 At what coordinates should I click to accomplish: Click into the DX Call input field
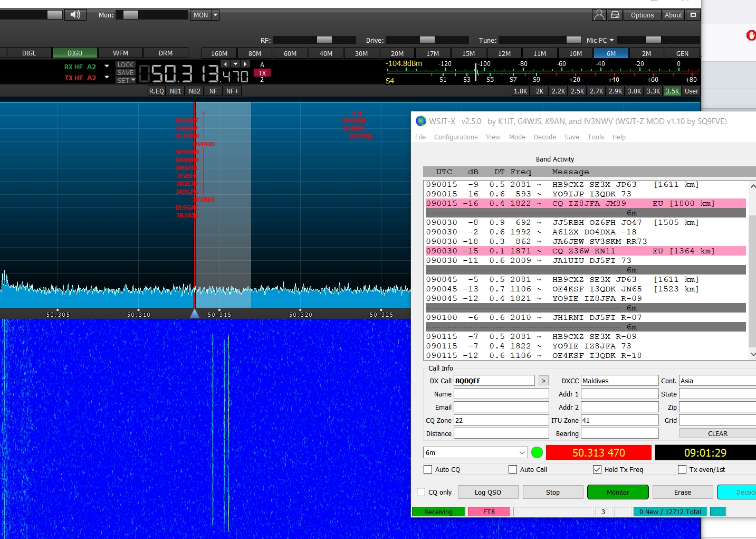[494, 381]
